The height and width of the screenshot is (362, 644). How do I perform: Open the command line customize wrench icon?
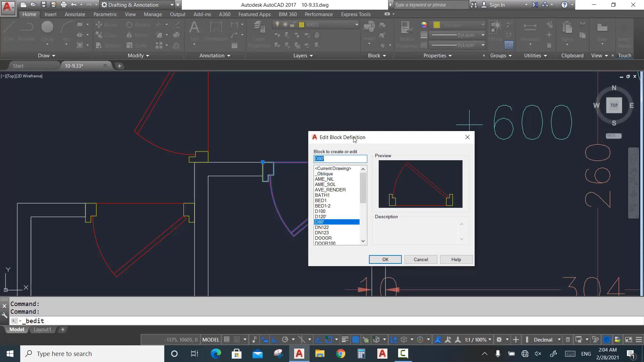(x=4, y=315)
